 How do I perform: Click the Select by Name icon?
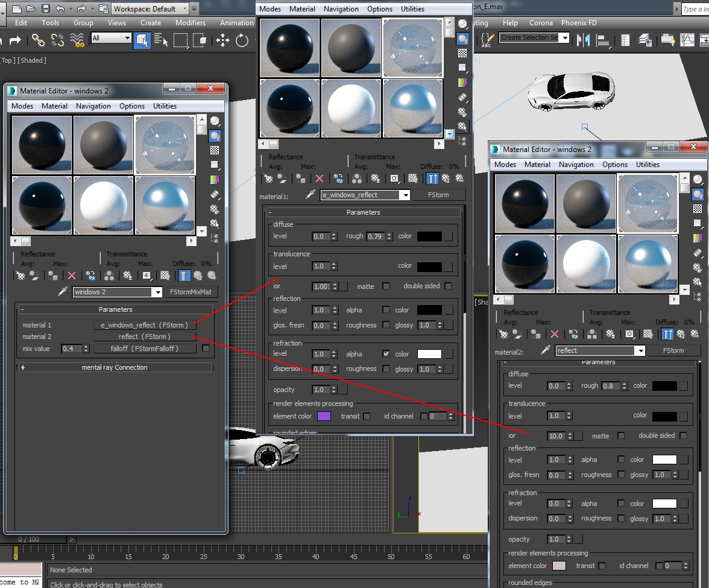[x=160, y=40]
